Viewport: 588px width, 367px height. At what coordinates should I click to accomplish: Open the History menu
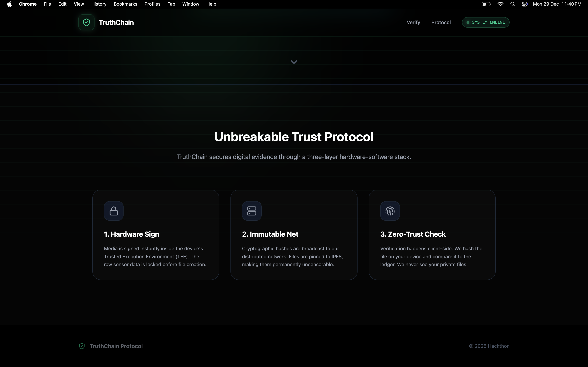(x=99, y=4)
